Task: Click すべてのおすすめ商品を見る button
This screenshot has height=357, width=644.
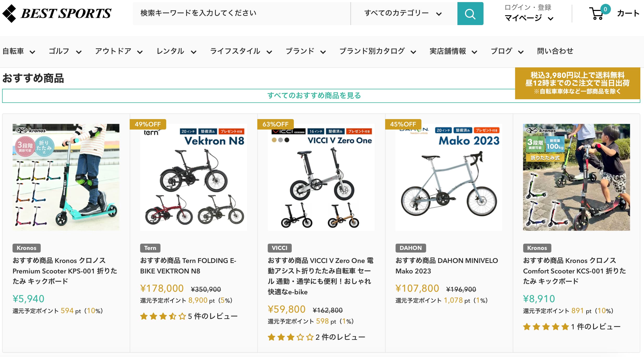Action: [x=314, y=96]
